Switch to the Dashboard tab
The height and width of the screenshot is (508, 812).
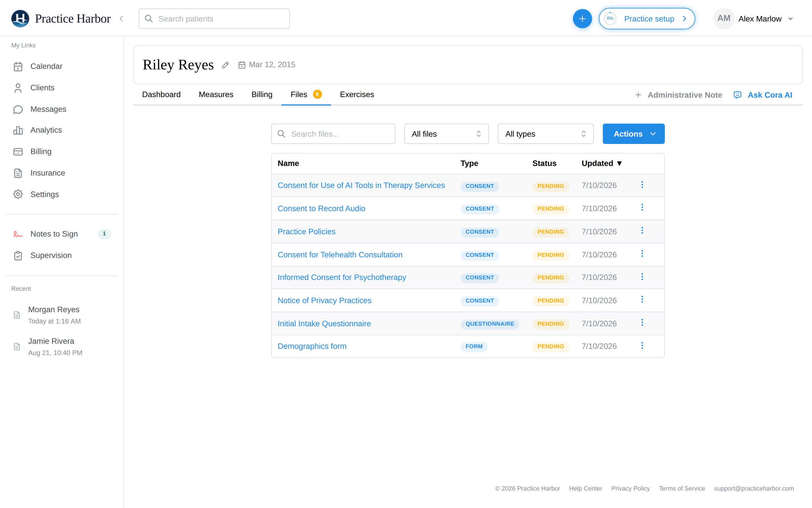point(161,95)
